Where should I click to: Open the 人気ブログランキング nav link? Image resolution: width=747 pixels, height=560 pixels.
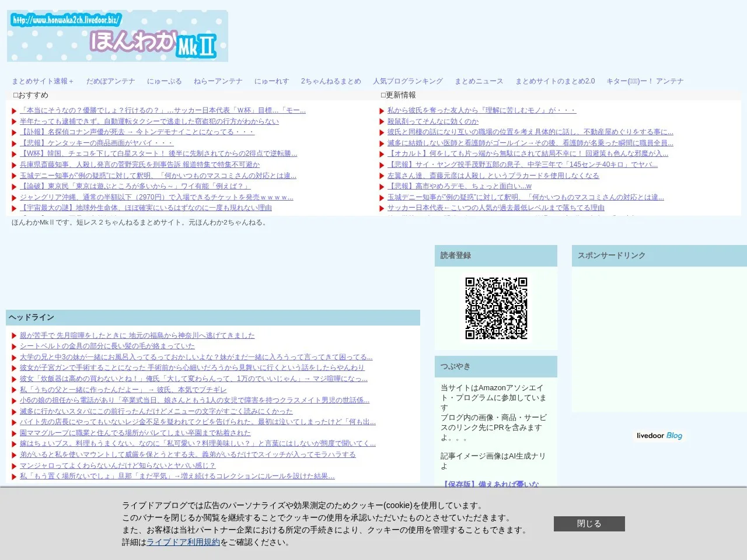pos(408,81)
